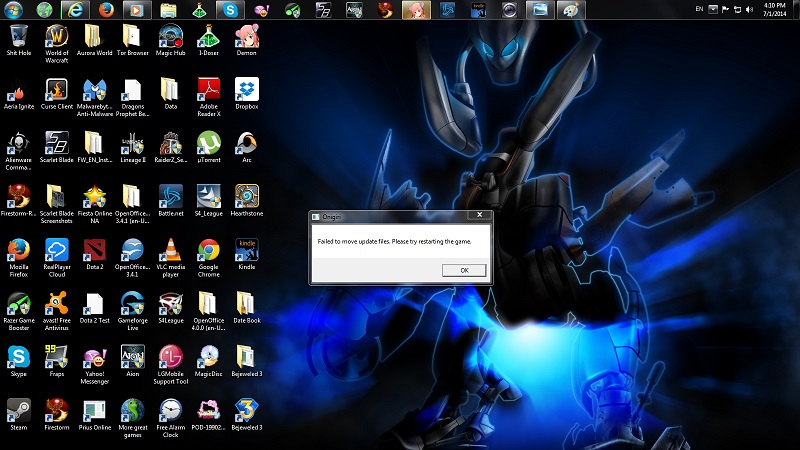Click the camera icon in the taskbar
This screenshot has width=800, height=450.
509,10
